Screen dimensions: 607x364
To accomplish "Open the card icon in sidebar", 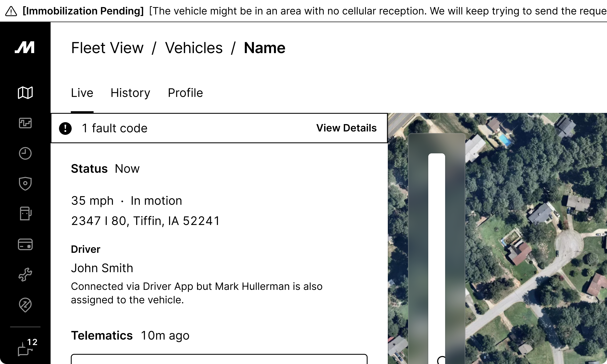I will (25, 244).
